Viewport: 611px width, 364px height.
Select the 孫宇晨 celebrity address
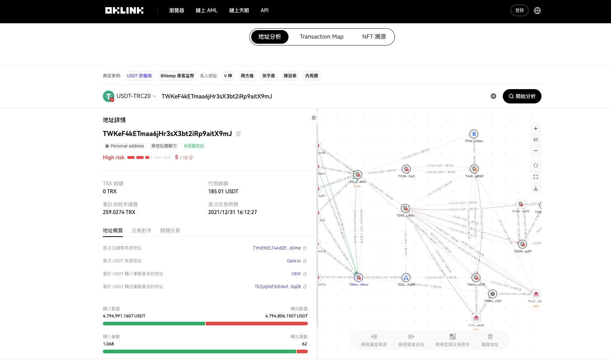(x=268, y=76)
